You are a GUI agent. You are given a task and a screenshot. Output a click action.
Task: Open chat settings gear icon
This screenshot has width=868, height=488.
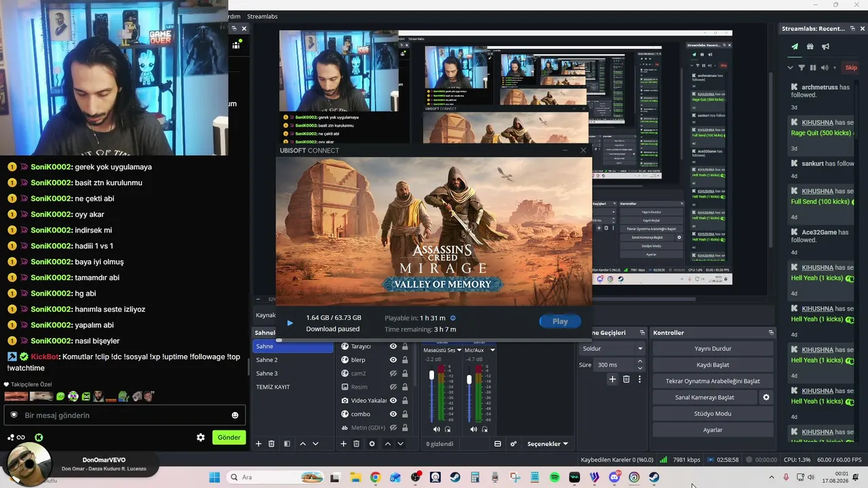(x=201, y=438)
